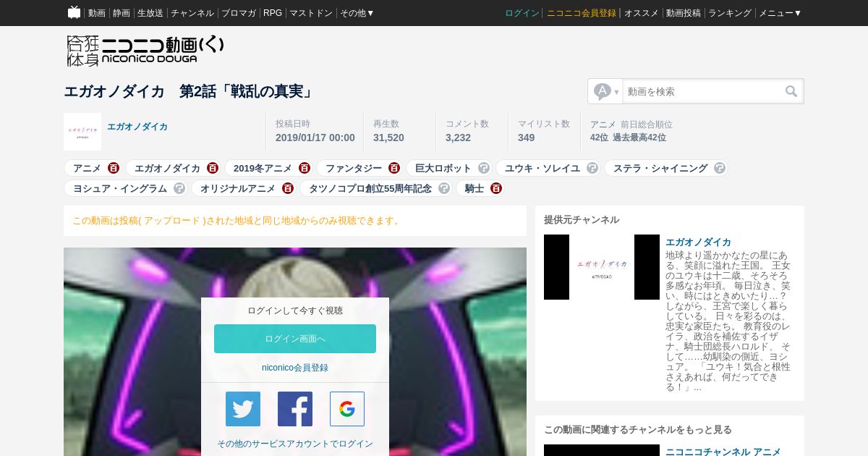Click question icon beside ヨシュア・イングラム tag
This screenshot has height=456, width=868.
pos(179,188)
